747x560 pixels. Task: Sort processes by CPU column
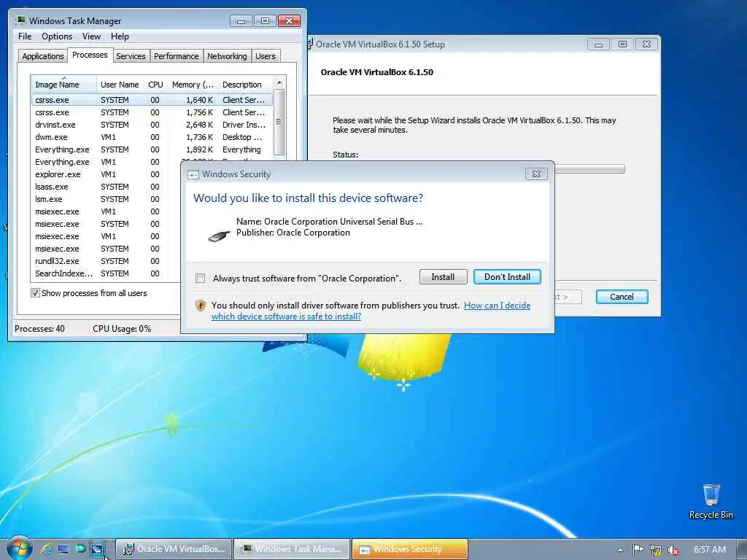[x=155, y=85]
